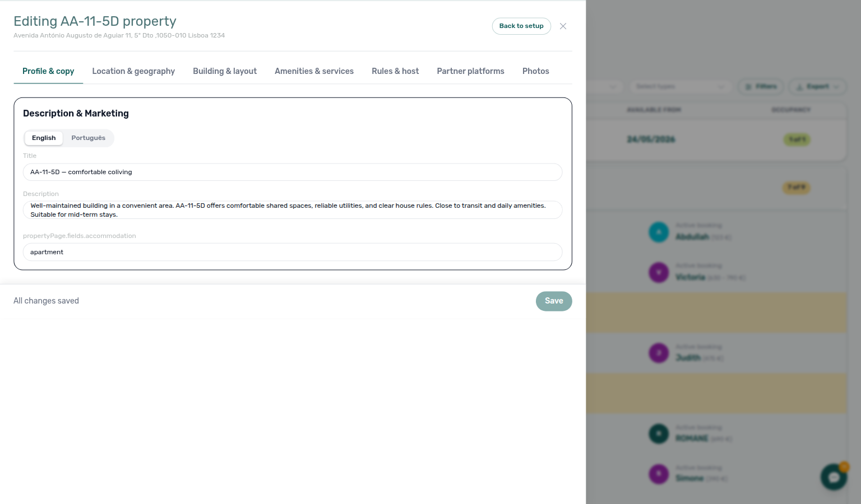Switch to Profile & copy tab

[48, 71]
